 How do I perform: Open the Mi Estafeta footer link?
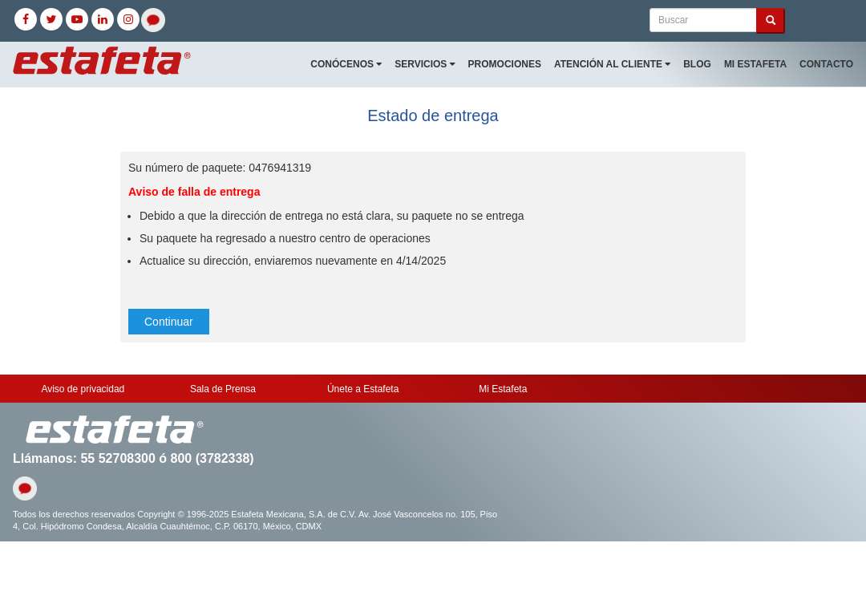[503, 389]
